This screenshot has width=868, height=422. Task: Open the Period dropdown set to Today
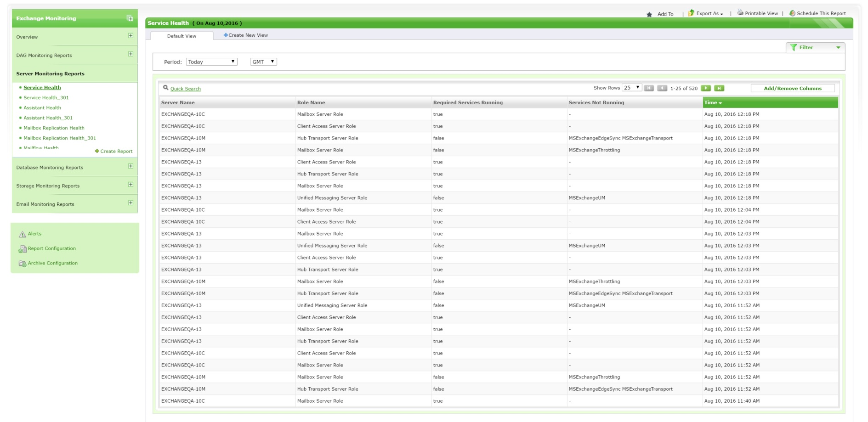[x=211, y=62]
